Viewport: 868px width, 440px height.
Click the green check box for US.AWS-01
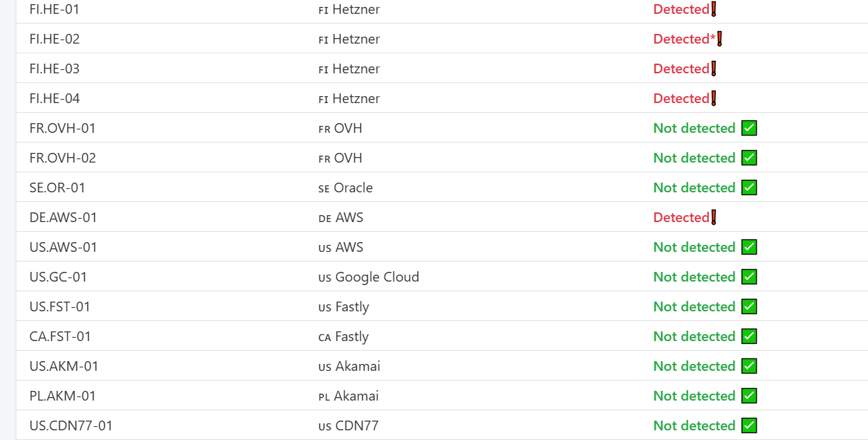(749, 247)
